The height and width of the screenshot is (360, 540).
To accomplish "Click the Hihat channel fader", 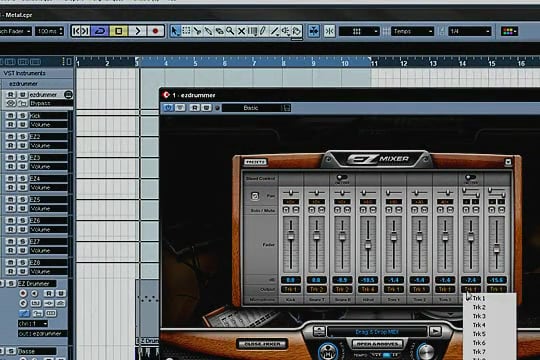I will pos(368,245).
